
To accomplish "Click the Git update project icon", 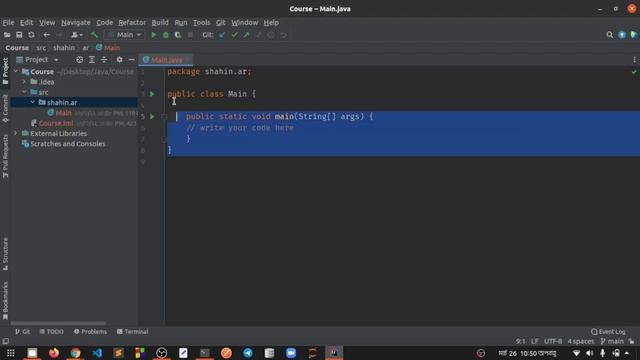I will (x=222, y=35).
